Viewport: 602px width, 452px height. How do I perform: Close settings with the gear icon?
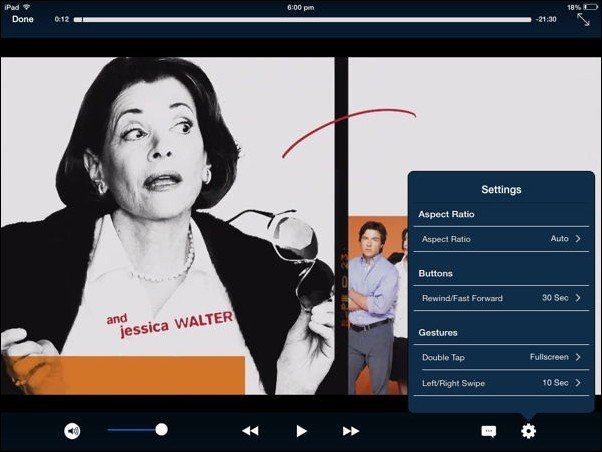[x=528, y=431]
